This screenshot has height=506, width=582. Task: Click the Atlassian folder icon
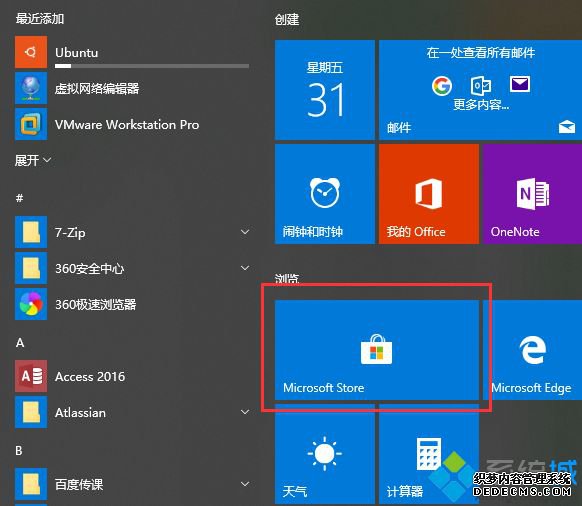point(31,412)
